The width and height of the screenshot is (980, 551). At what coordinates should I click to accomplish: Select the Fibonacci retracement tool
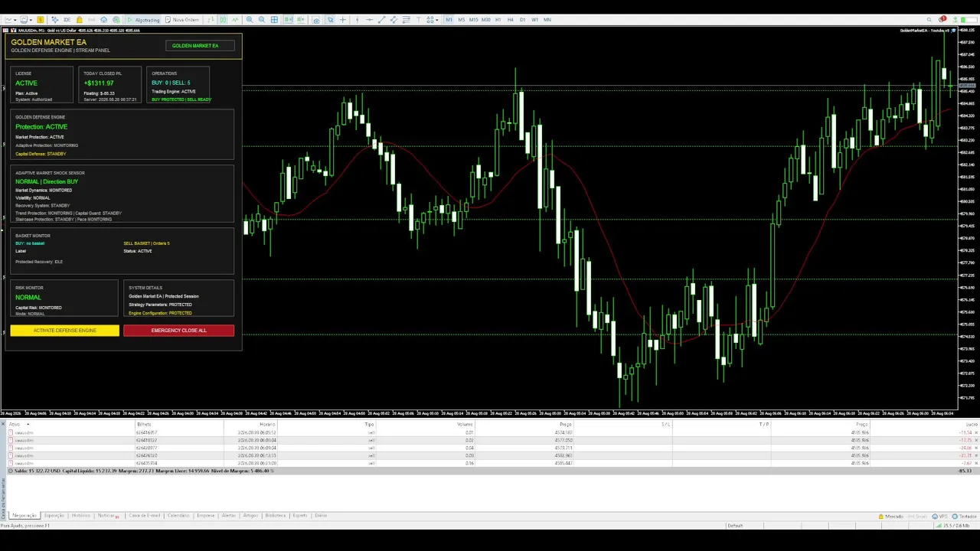point(406,20)
